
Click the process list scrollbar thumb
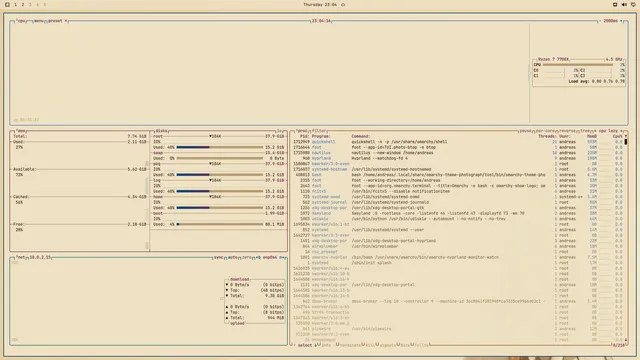(x=626, y=142)
